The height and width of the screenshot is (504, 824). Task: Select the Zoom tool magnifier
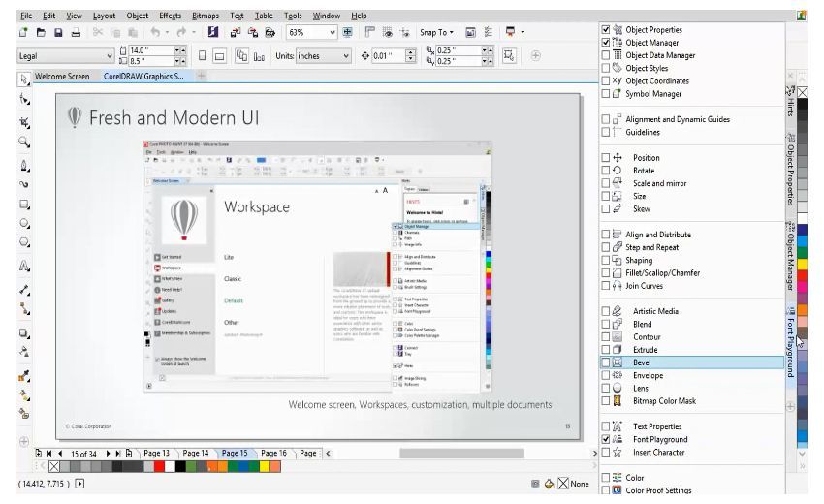[x=24, y=142]
